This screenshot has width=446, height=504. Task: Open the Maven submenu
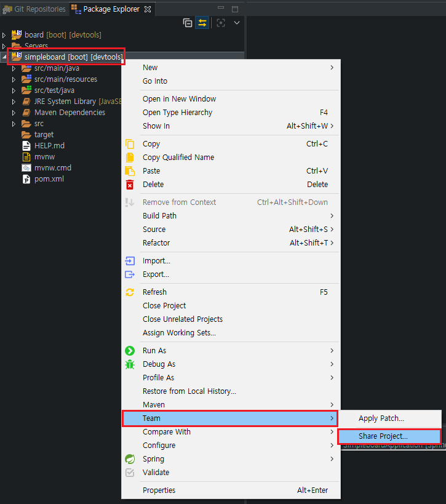(231, 404)
